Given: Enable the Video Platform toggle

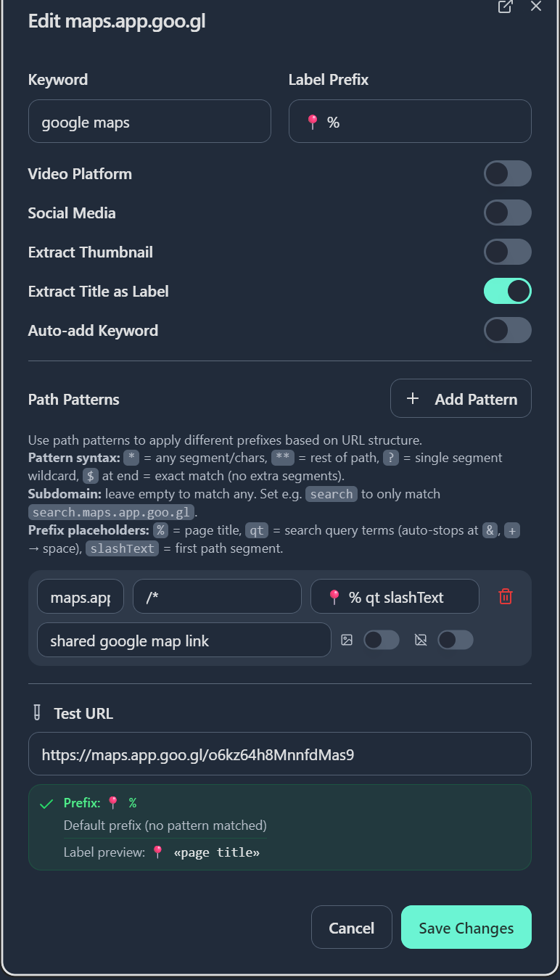Looking at the screenshot, I should (508, 174).
